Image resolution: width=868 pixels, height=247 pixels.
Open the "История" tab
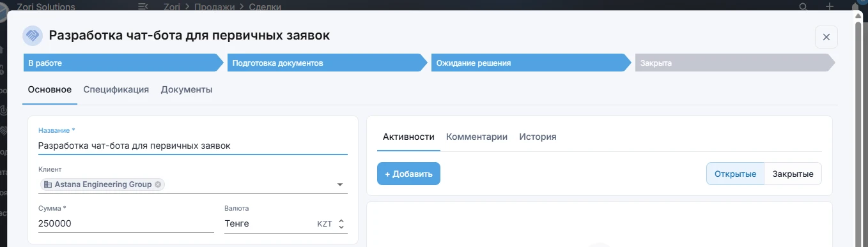click(538, 137)
